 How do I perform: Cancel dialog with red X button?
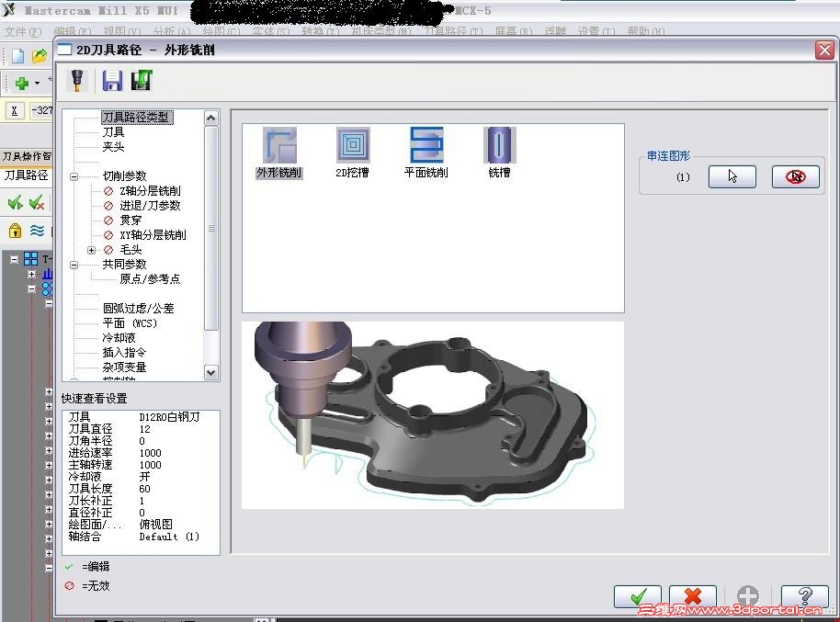pyautogui.click(x=693, y=595)
